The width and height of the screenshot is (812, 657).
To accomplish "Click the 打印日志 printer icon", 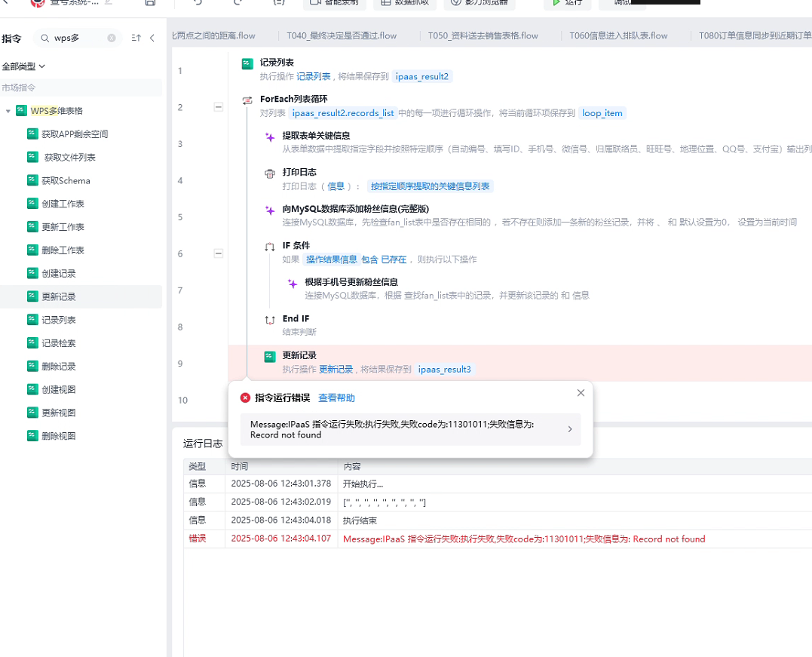I will pyautogui.click(x=270, y=173).
